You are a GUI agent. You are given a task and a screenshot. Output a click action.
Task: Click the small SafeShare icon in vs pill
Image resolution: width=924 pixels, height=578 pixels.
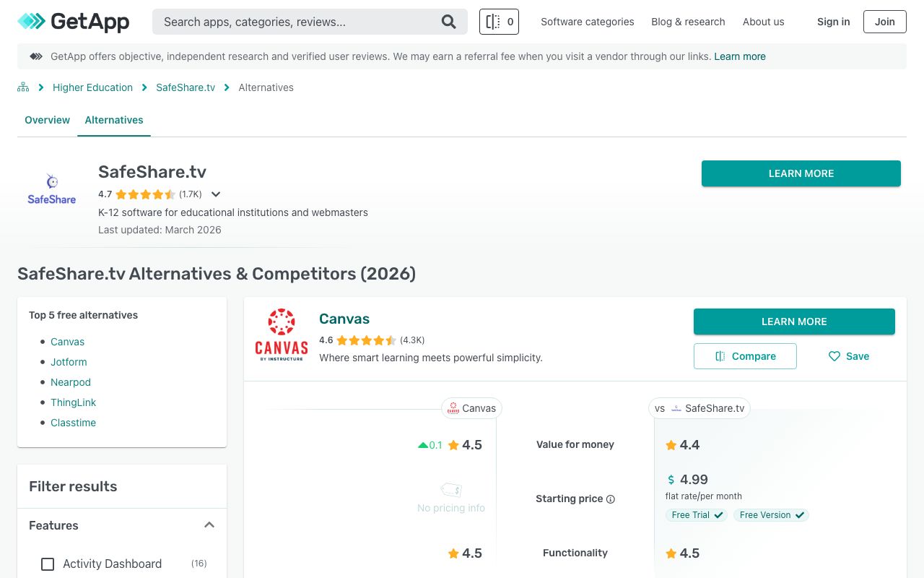pos(676,408)
